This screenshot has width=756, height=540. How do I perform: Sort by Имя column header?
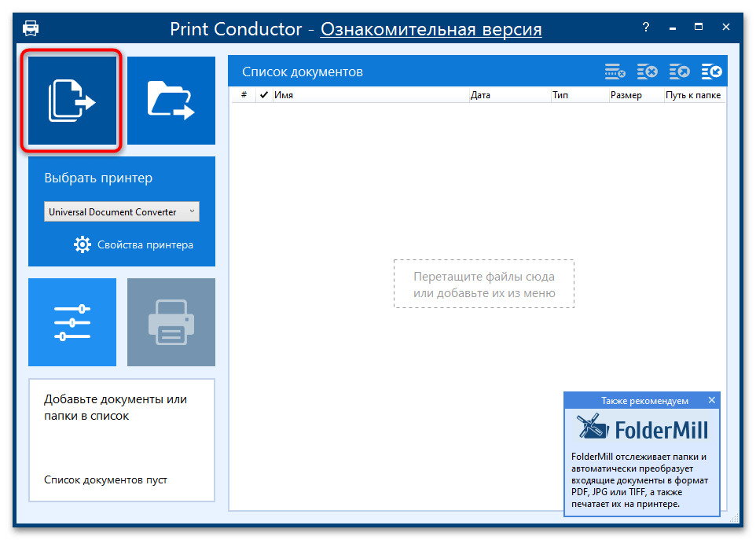(x=370, y=95)
